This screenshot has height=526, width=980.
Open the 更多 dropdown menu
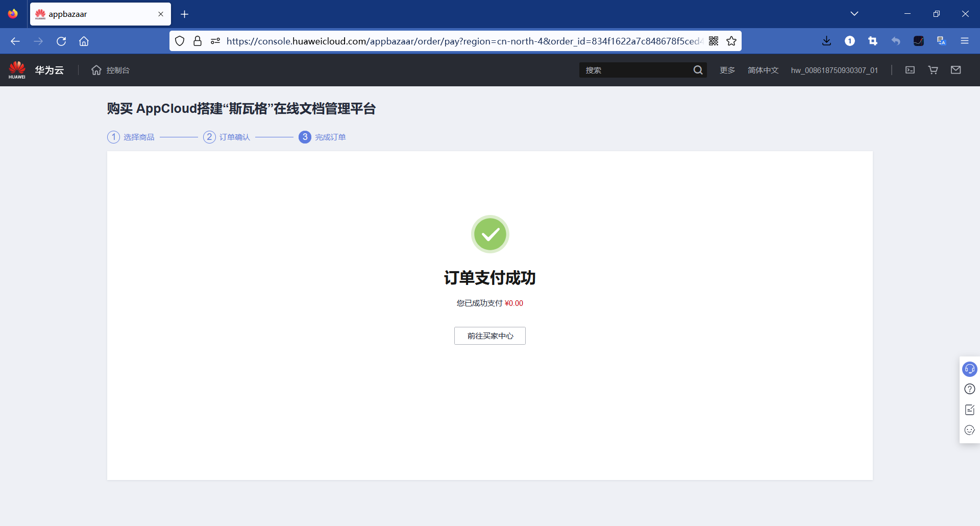[727, 70]
